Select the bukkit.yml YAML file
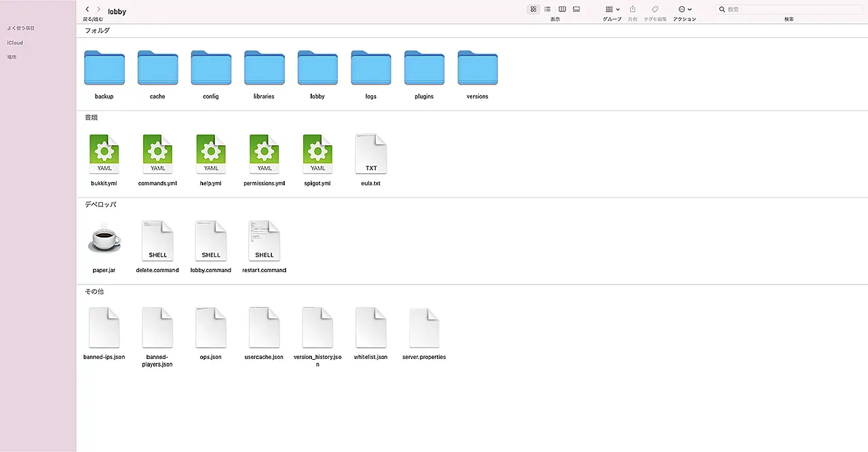Viewport: 868px width, 452px height. (104, 154)
